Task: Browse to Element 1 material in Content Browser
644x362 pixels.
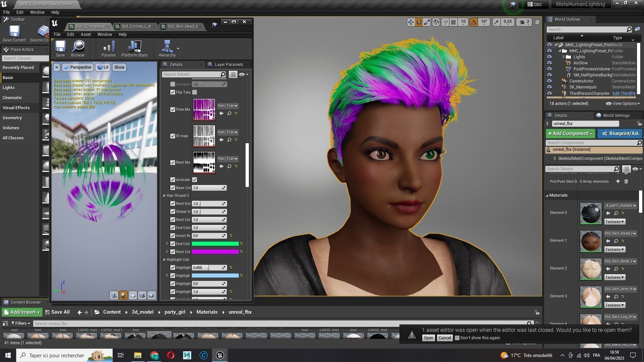Action: tap(616, 241)
